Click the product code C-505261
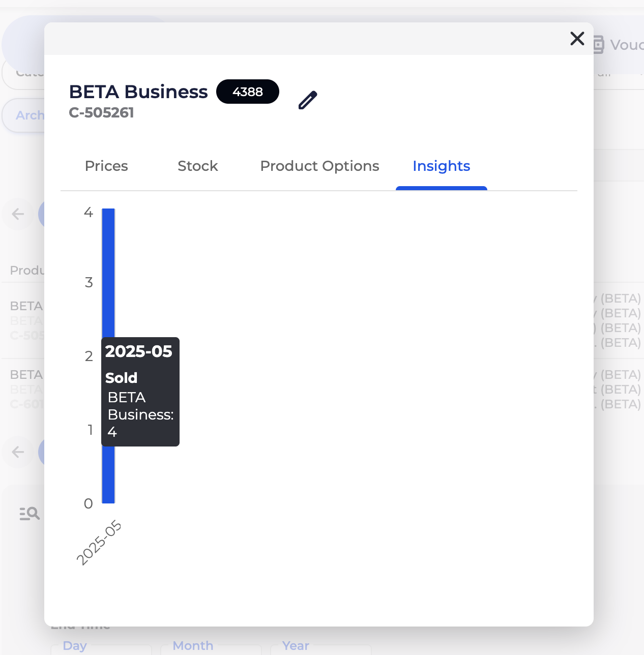Viewport: 644px width, 655px height. point(102,113)
